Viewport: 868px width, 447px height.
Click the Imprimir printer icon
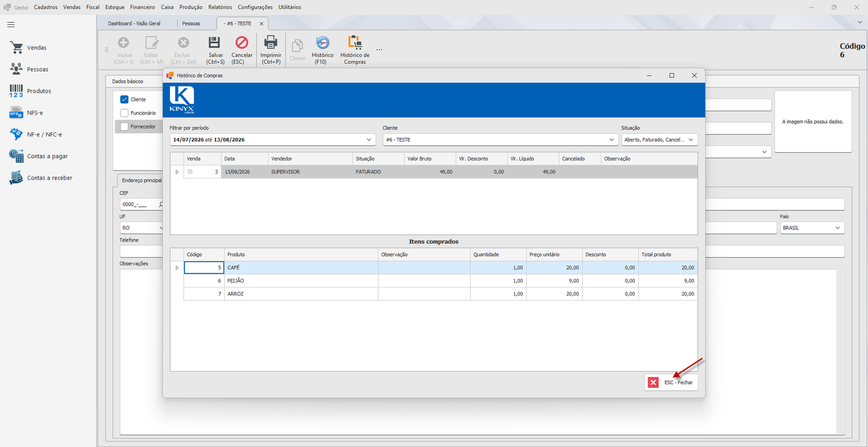(270, 43)
